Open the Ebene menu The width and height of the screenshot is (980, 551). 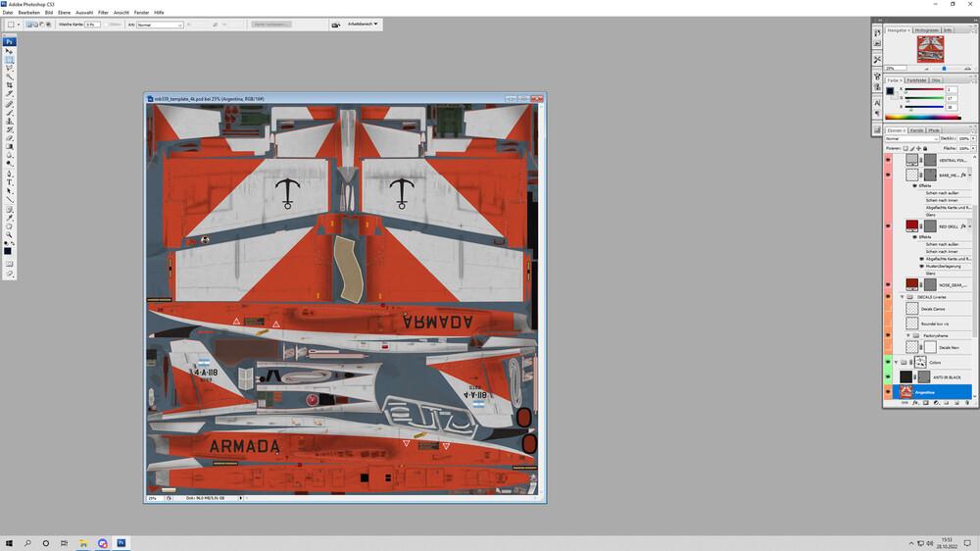tap(64, 13)
